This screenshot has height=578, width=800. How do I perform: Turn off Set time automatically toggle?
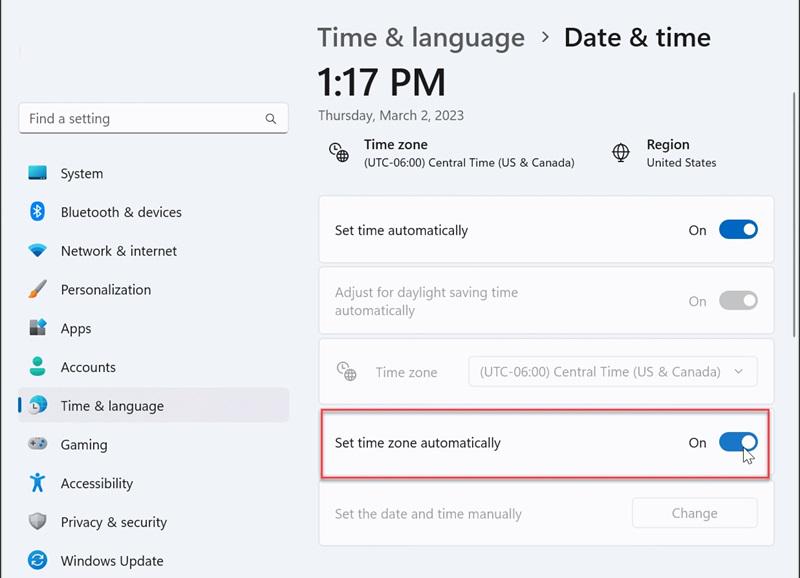coord(738,230)
